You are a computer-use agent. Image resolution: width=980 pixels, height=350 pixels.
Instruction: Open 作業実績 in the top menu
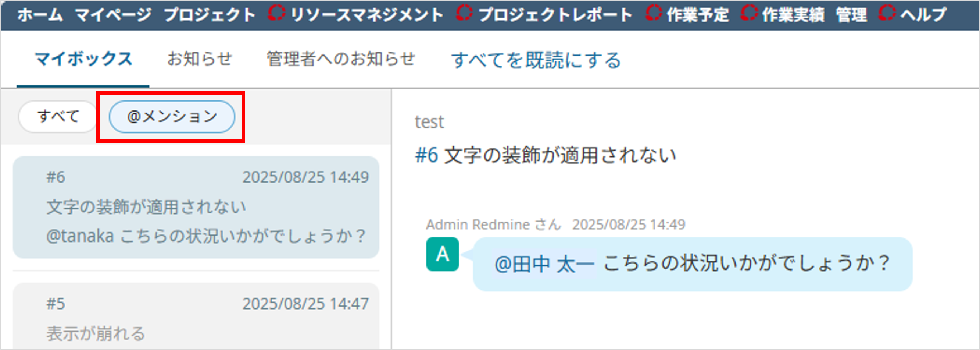[793, 15]
